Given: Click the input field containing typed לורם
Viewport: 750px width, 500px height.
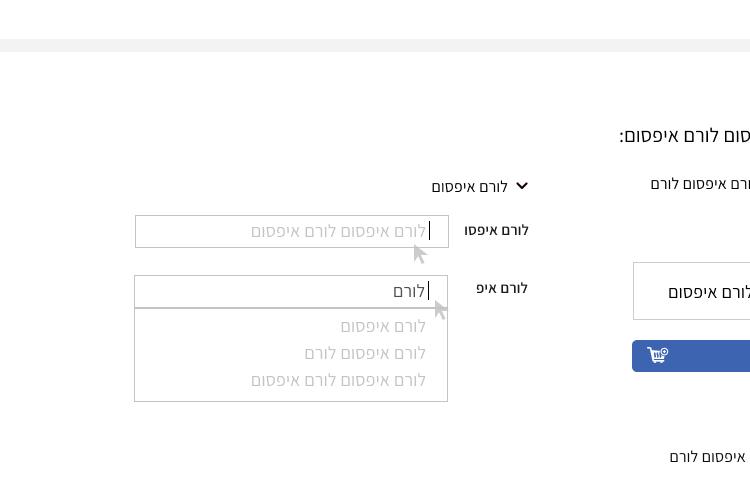Looking at the screenshot, I should click(291, 291).
